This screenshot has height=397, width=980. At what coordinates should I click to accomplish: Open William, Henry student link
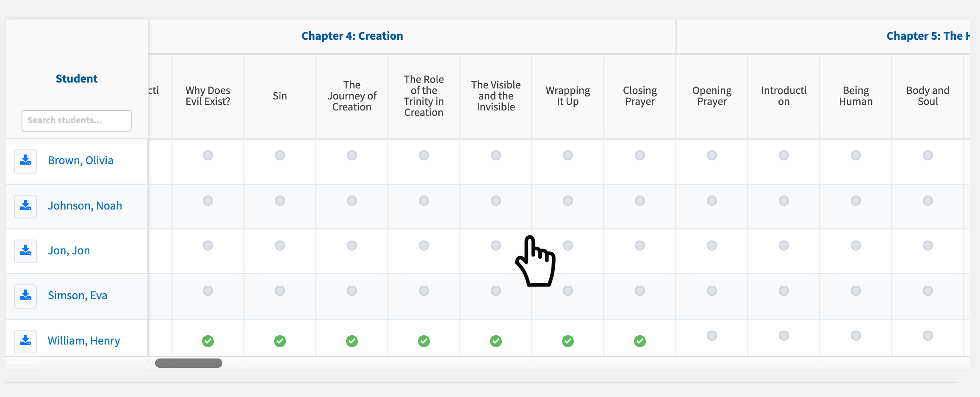tap(84, 341)
